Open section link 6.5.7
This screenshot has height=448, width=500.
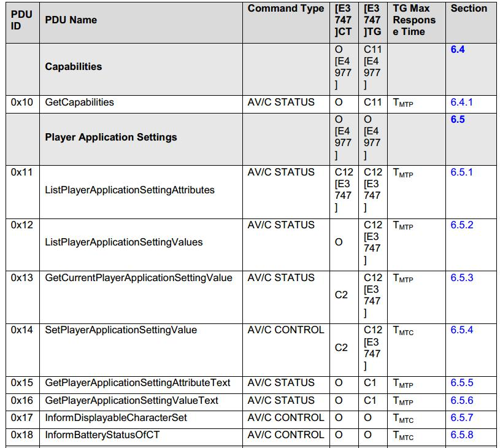point(462,417)
